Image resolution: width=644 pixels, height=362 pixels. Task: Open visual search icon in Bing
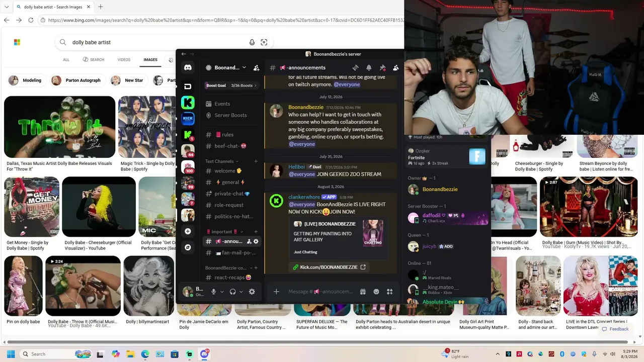click(x=264, y=42)
